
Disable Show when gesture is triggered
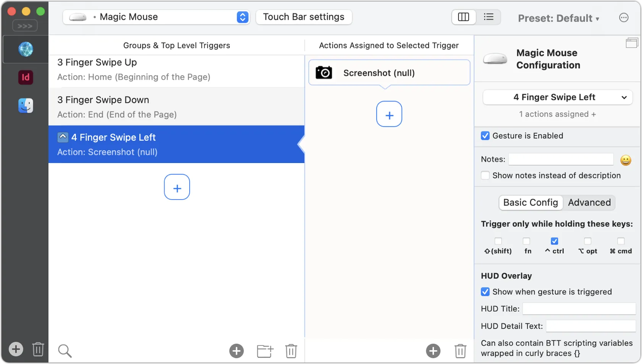[x=485, y=292]
